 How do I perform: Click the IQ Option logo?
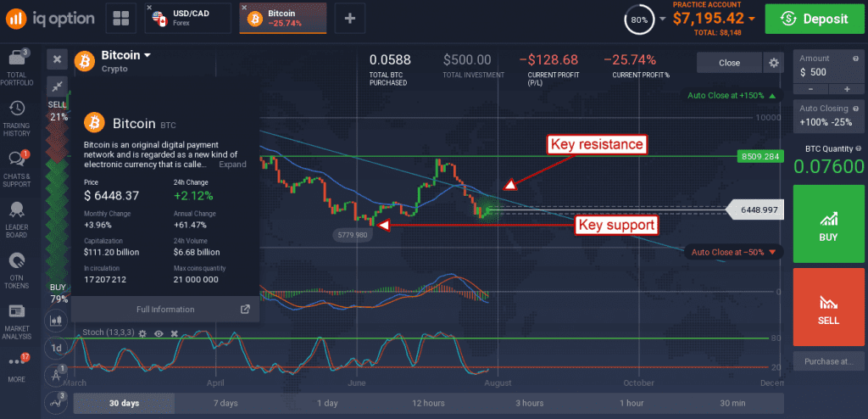click(50, 19)
